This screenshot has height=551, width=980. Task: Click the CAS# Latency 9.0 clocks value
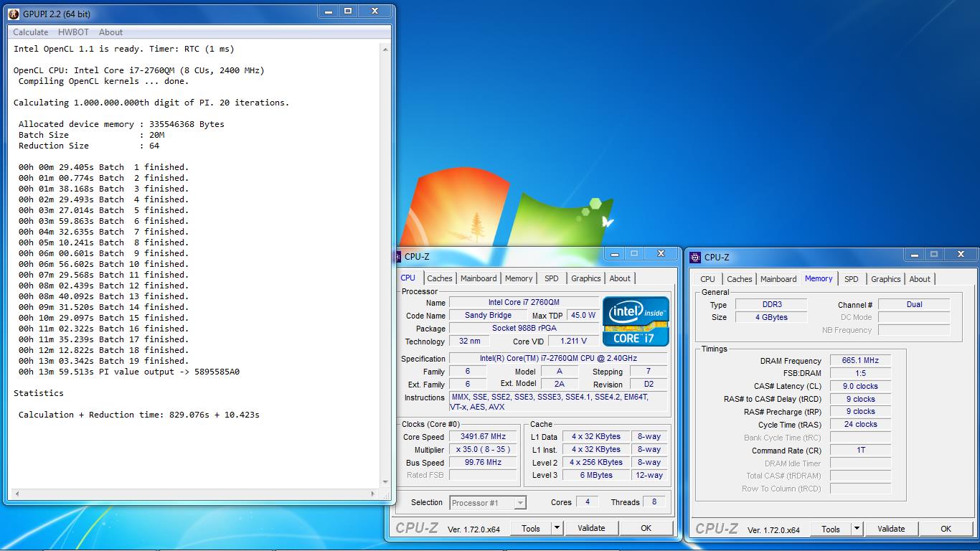[x=860, y=386]
